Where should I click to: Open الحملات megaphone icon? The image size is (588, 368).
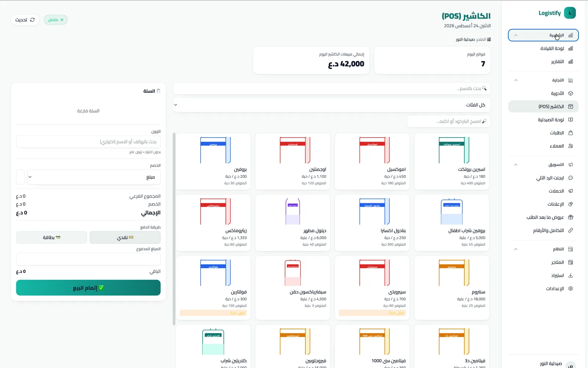click(571, 191)
